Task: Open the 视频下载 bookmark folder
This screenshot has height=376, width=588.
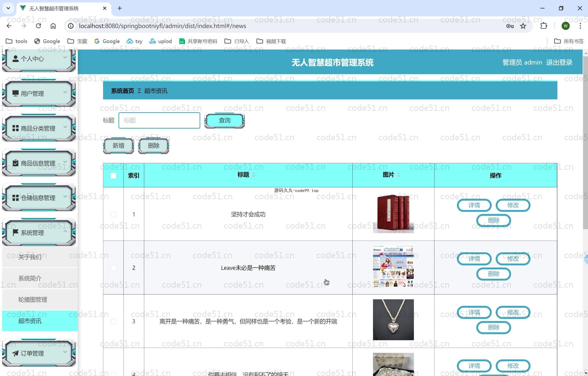Action: [271, 41]
